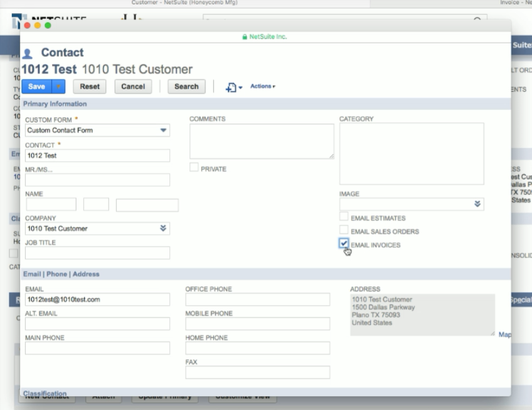Open the Save button dropdown arrow

coord(58,87)
